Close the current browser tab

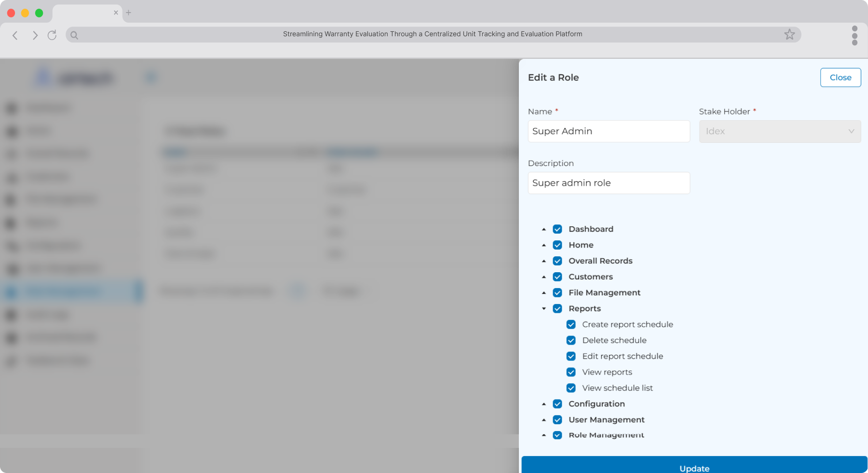[116, 13]
